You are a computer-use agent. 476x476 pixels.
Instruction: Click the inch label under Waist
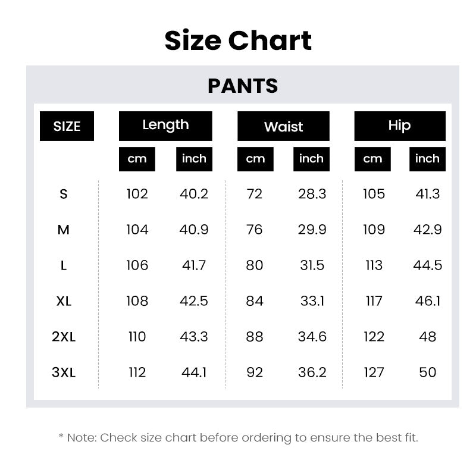[311, 159]
